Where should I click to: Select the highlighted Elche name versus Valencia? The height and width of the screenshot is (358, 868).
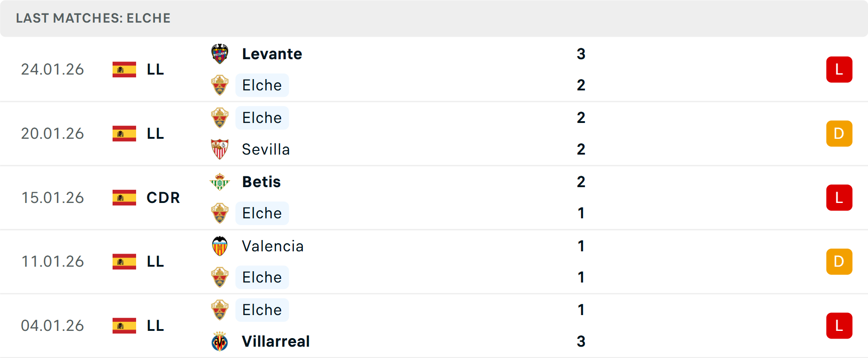click(262, 277)
